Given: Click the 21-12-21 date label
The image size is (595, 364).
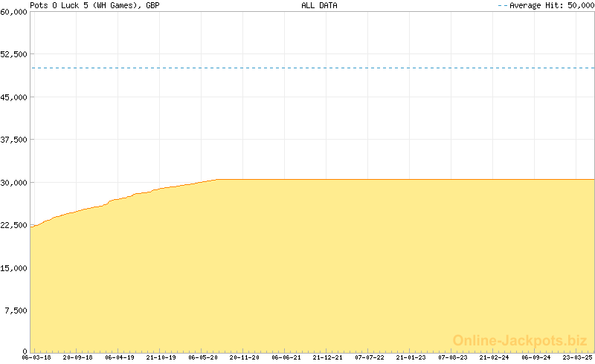Looking at the screenshot, I should pyautogui.click(x=328, y=357).
